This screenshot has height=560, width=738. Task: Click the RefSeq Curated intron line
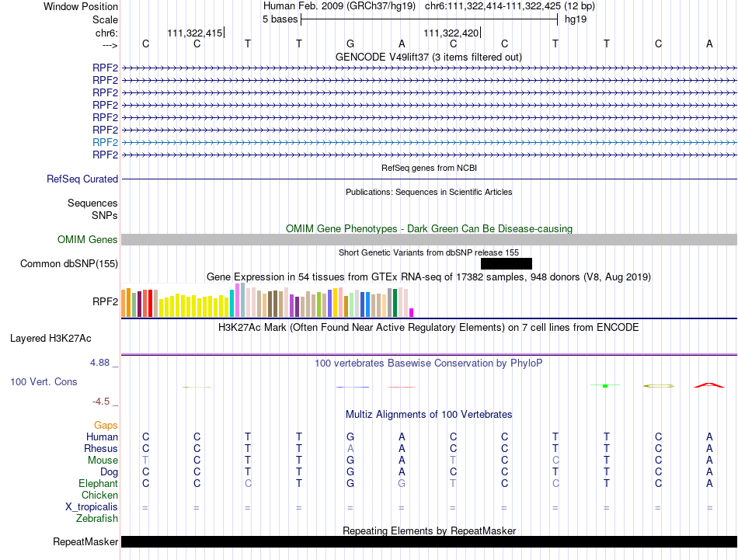coord(430,179)
